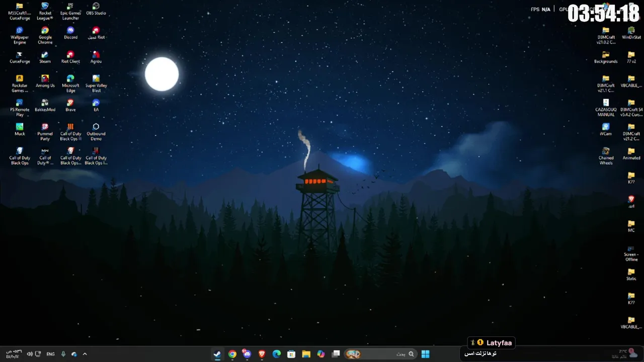Image resolution: width=644 pixels, height=362 pixels.
Task: Select the MC folder on desktop
Action: point(631,227)
